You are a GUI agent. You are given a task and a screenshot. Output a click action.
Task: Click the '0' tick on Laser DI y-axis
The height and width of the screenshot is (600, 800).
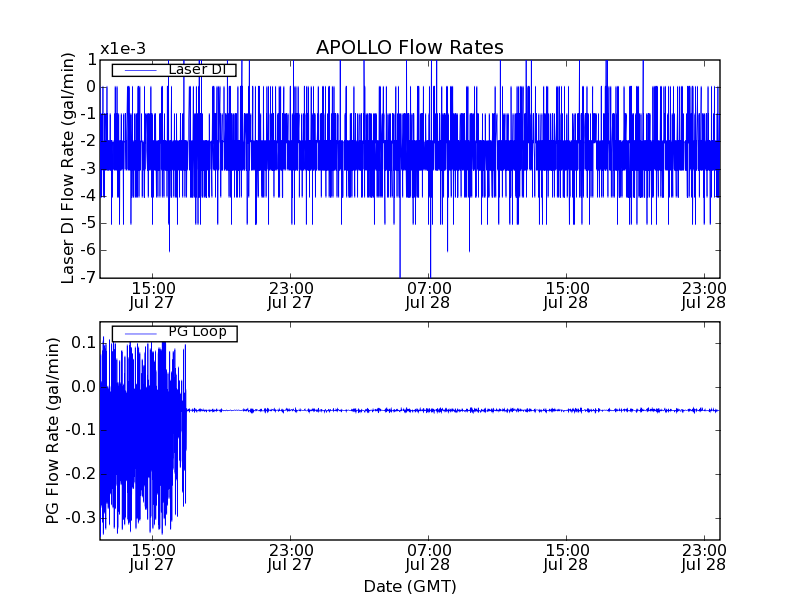pos(91,87)
